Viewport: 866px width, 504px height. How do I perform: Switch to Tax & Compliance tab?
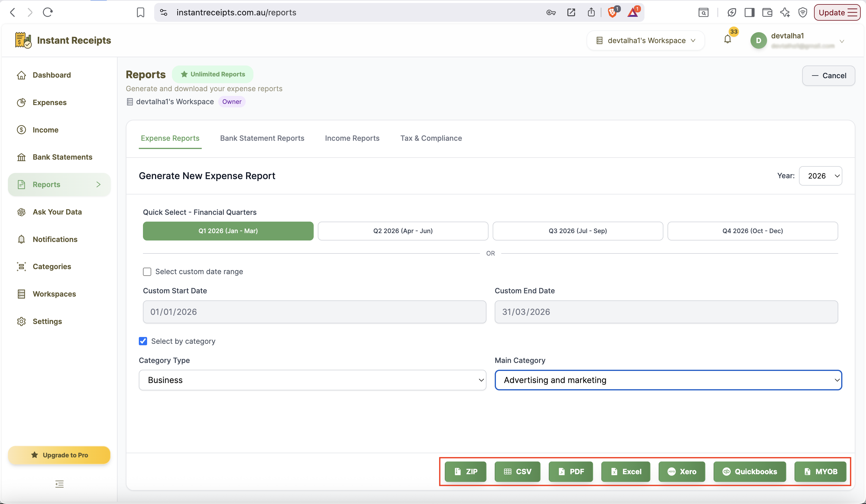click(431, 138)
